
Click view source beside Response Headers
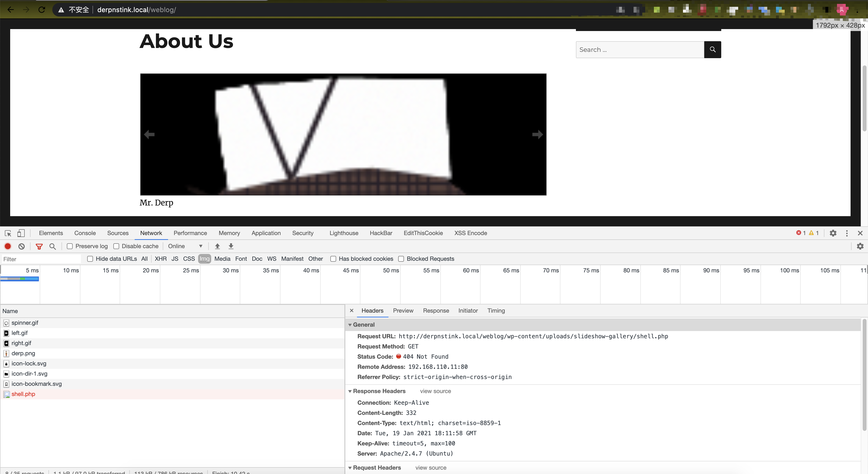coord(435,391)
